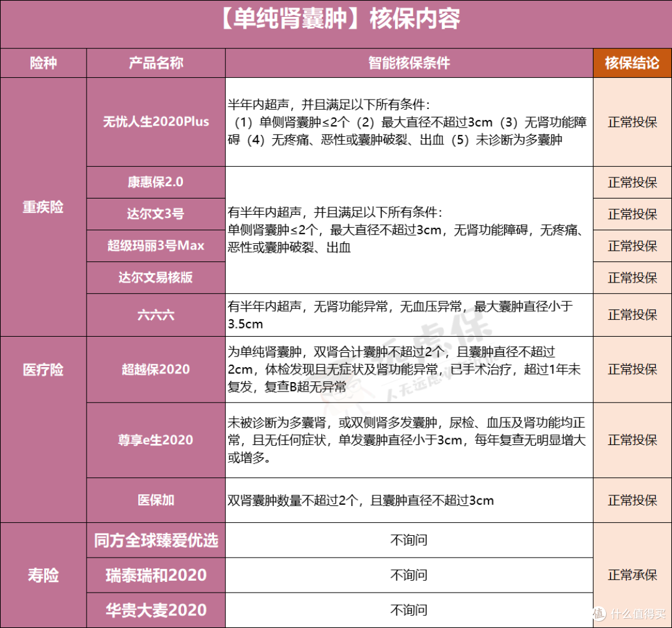Click the 尊享e生2020 condition text
The width and height of the screenshot is (672, 628).
[x=406, y=440]
